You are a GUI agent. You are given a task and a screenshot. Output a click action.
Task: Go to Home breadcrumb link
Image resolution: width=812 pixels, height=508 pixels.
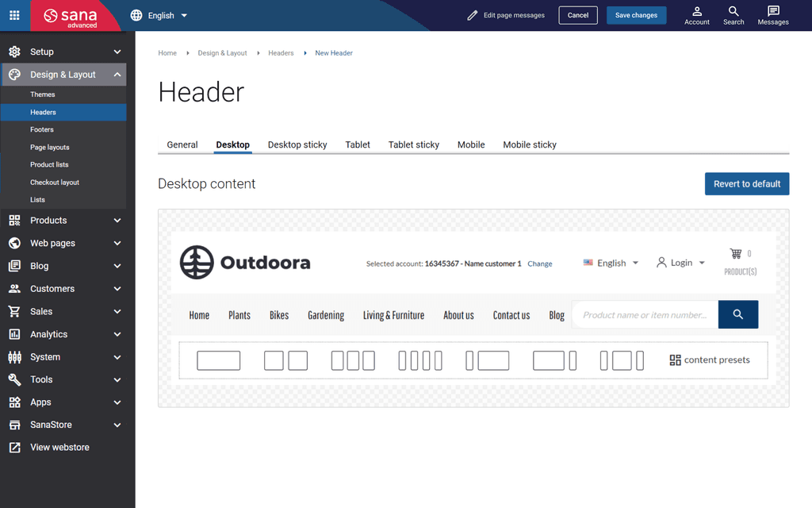[167, 53]
